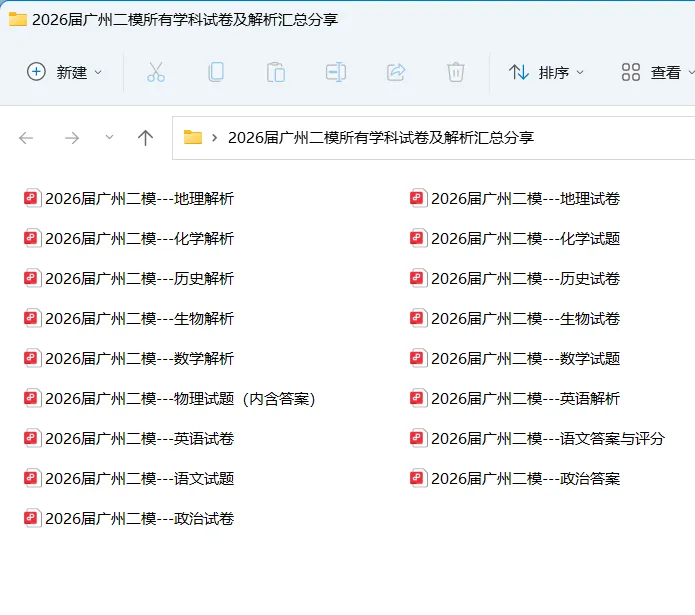Click PDF icon of 政治答案 file
695x615 pixels.
point(418,479)
